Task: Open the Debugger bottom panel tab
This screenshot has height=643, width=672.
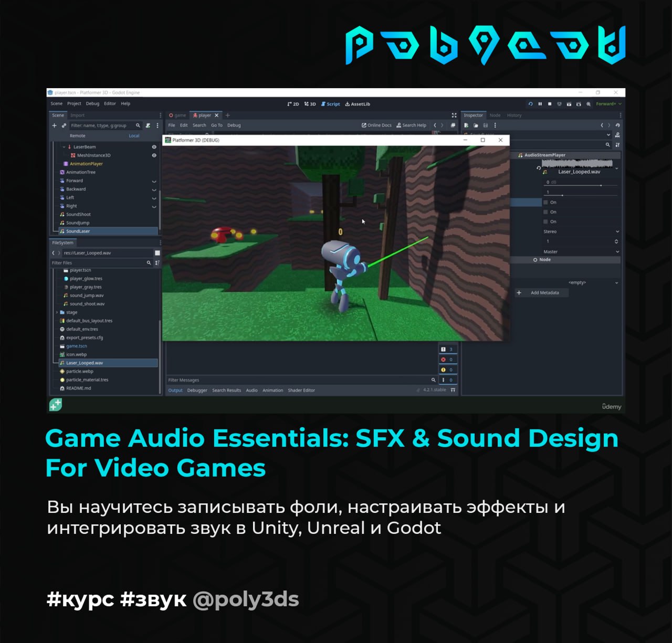Action: [x=197, y=391]
